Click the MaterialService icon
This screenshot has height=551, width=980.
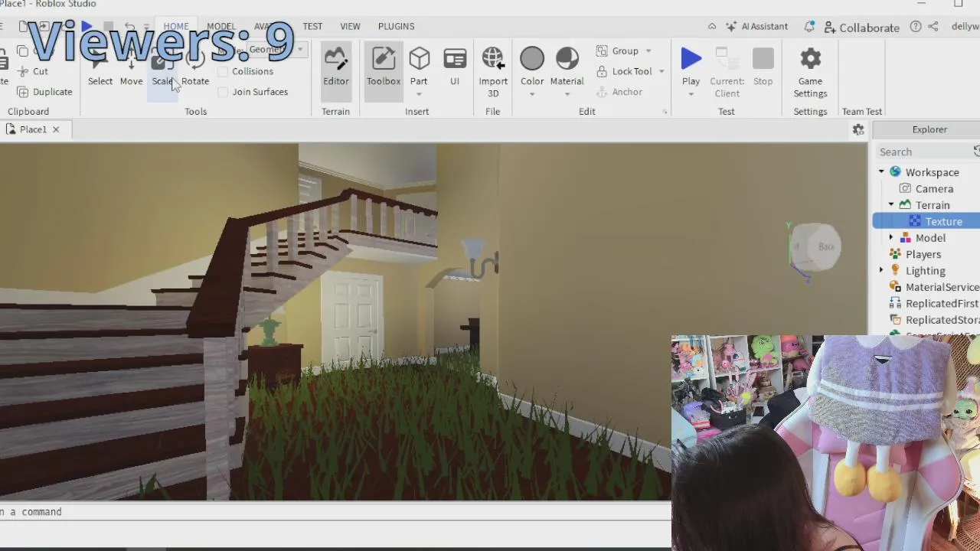click(895, 287)
